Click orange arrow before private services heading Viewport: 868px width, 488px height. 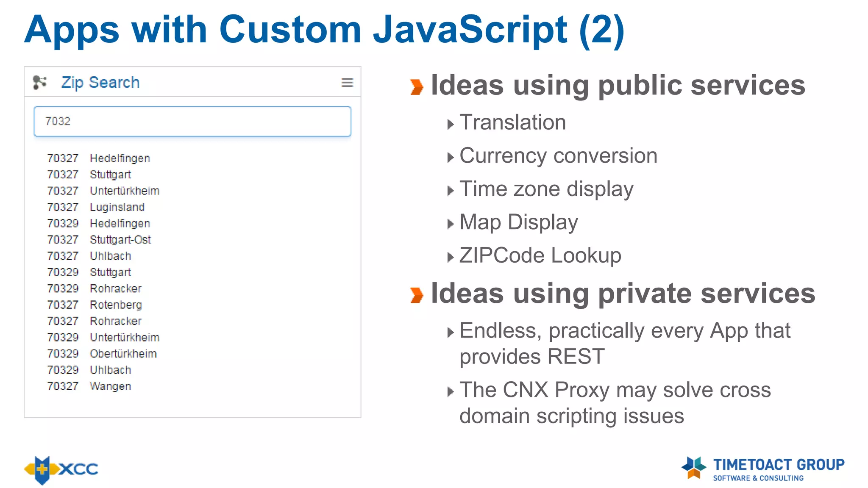click(x=417, y=295)
